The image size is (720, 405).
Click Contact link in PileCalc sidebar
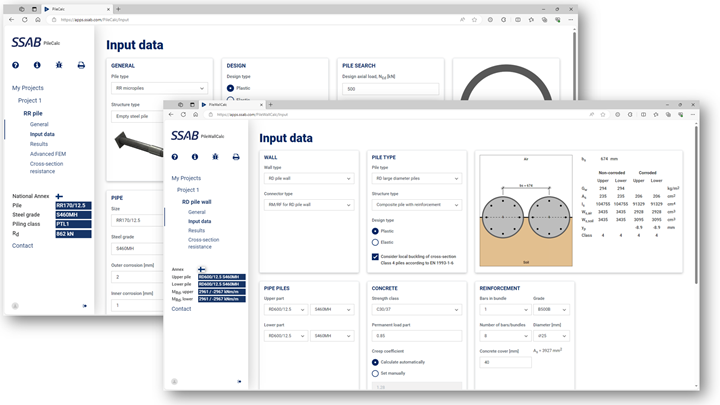click(22, 246)
